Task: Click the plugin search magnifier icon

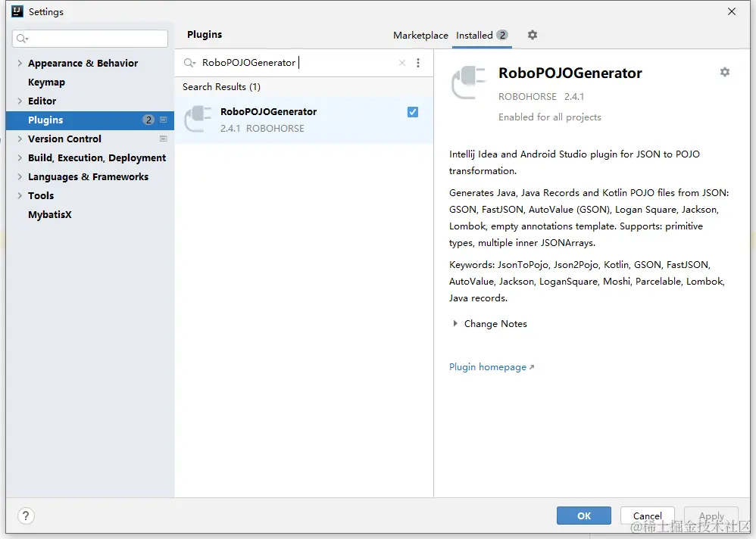Action: 189,63
